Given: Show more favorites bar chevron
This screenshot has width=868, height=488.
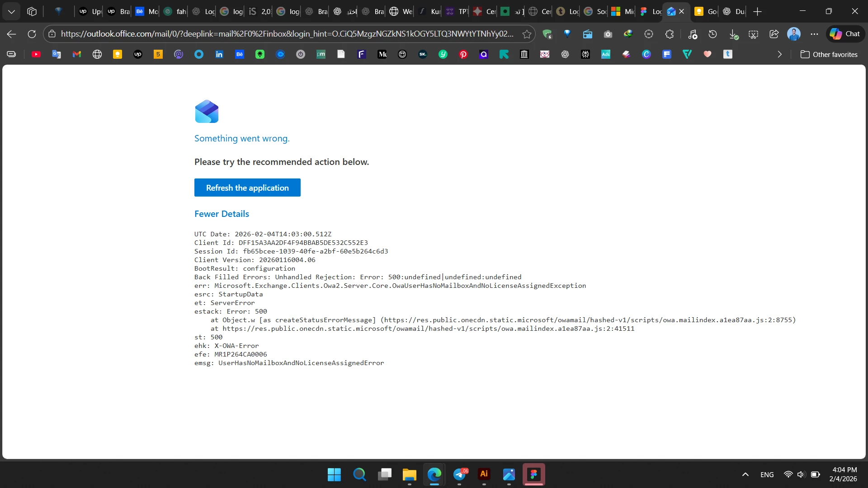Looking at the screenshot, I should 779,54.
